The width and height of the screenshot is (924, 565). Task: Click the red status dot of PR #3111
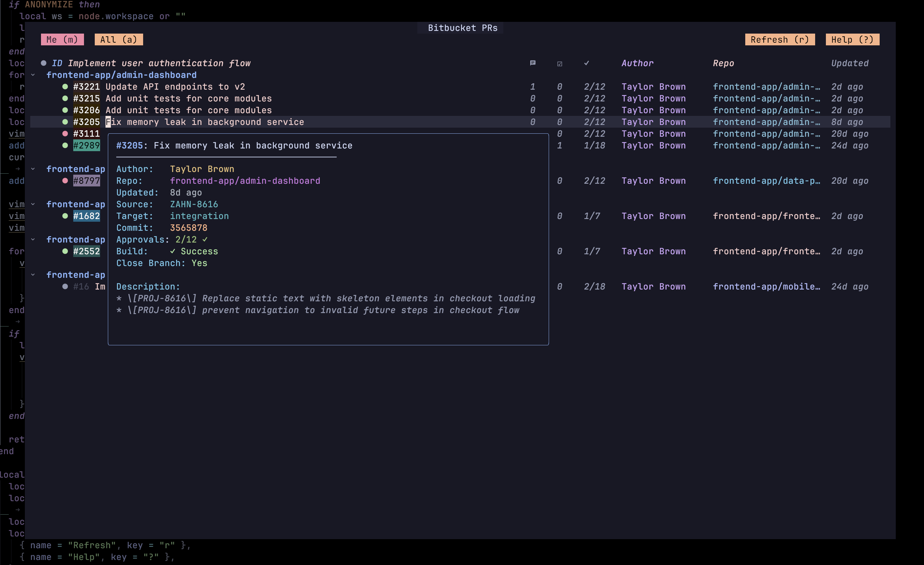[65, 133]
